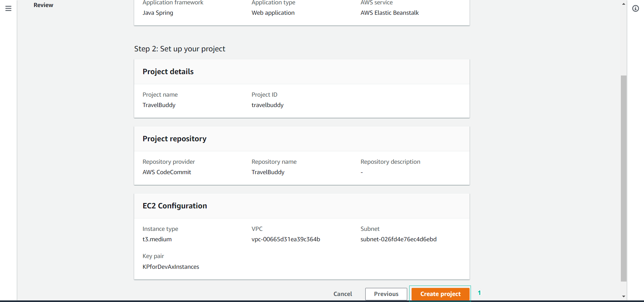
Task: Click the vertical scrollbar thumb
Action: pyautogui.click(x=624, y=178)
